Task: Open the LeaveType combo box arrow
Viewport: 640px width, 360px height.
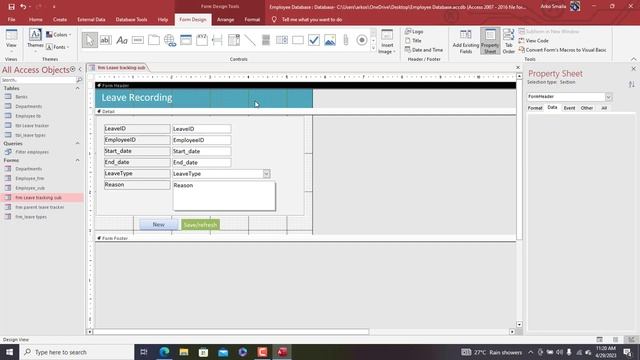Action: tap(266, 174)
